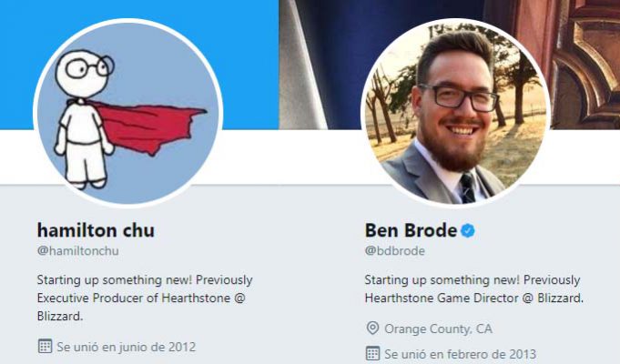Click the Orange County, CA location text

(x=438, y=329)
